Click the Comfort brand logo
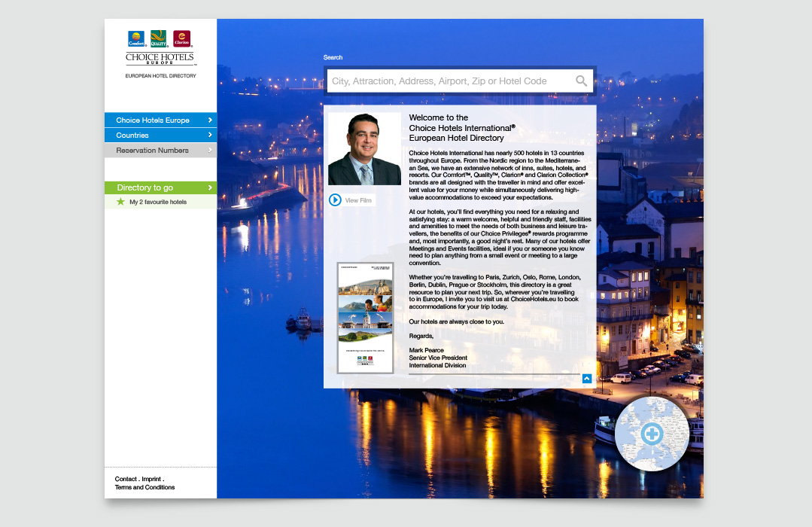The image size is (812, 527). [x=136, y=39]
